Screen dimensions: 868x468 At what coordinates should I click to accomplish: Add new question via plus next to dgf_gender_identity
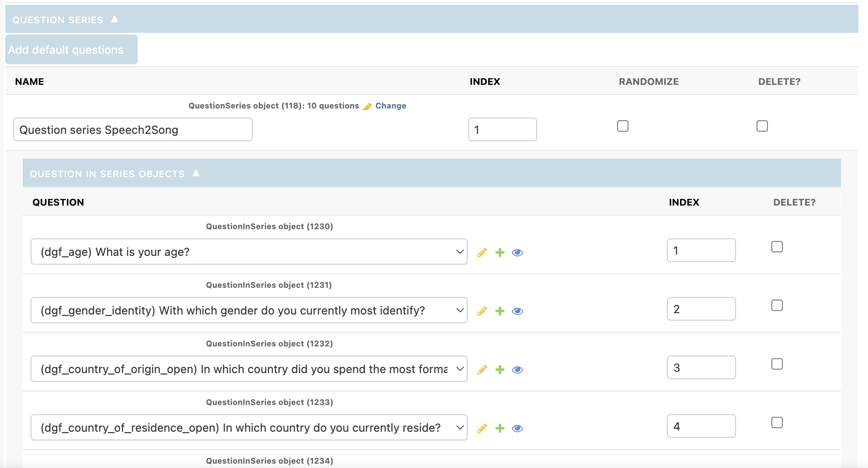(500, 311)
